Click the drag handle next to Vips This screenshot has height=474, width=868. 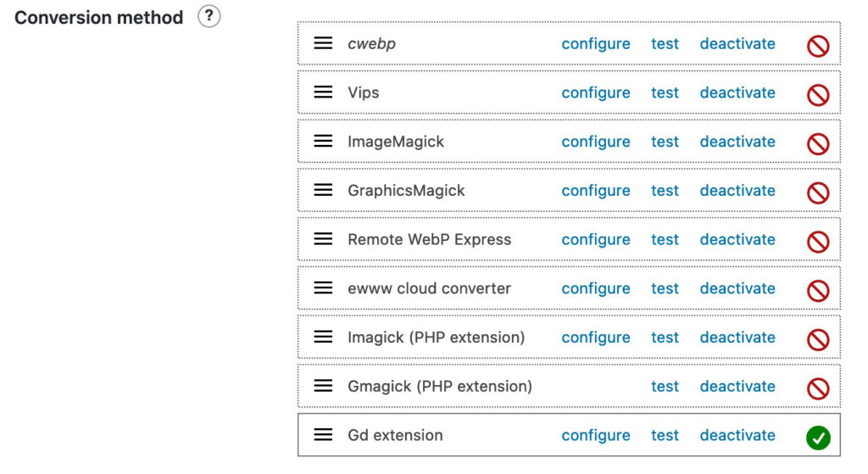pos(323,92)
